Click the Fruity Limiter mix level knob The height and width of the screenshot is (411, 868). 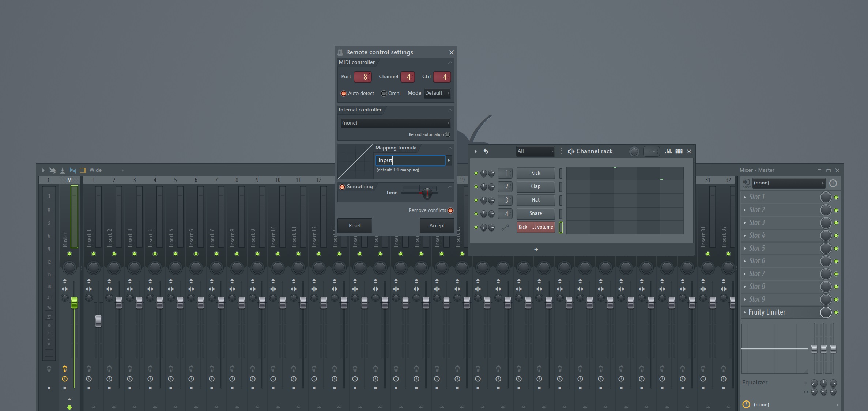point(826,312)
